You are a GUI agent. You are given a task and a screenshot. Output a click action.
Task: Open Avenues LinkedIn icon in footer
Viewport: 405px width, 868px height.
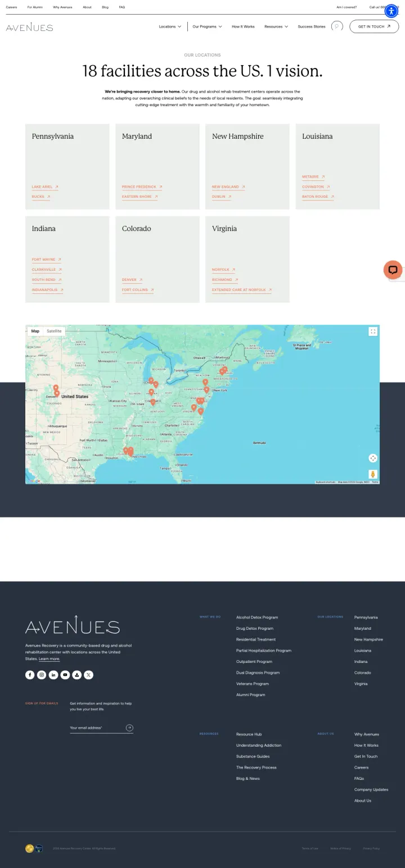(53, 675)
